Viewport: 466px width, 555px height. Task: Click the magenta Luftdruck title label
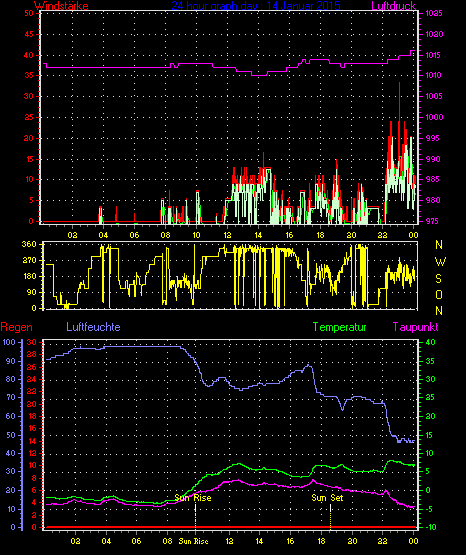(393, 6)
